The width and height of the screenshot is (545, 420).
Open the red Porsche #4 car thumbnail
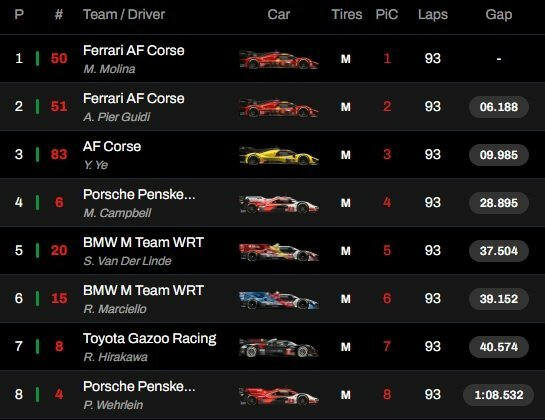tap(279, 396)
